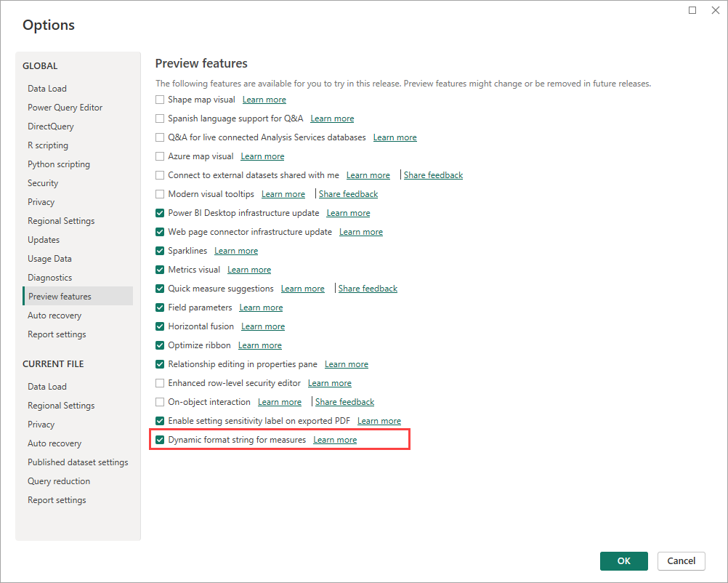Open Learn more for Modern visual tooltips
728x583 pixels.
[x=283, y=194]
